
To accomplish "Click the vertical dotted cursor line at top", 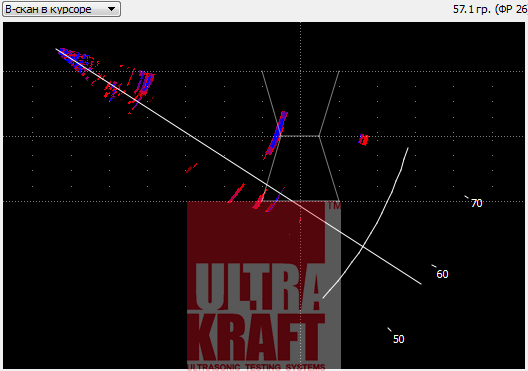I will 301,47.
